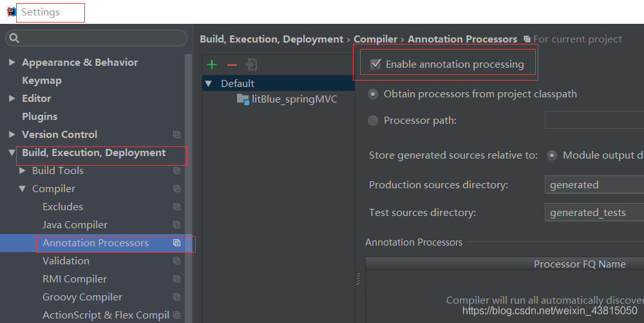The width and height of the screenshot is (644, 323).
Task: Select Excludes under Compiler
Action: pos(63,207)
